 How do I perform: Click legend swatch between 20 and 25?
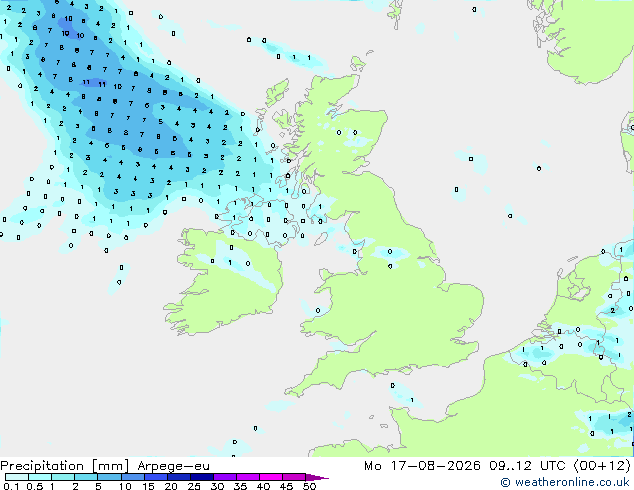(x=178, y=477)
